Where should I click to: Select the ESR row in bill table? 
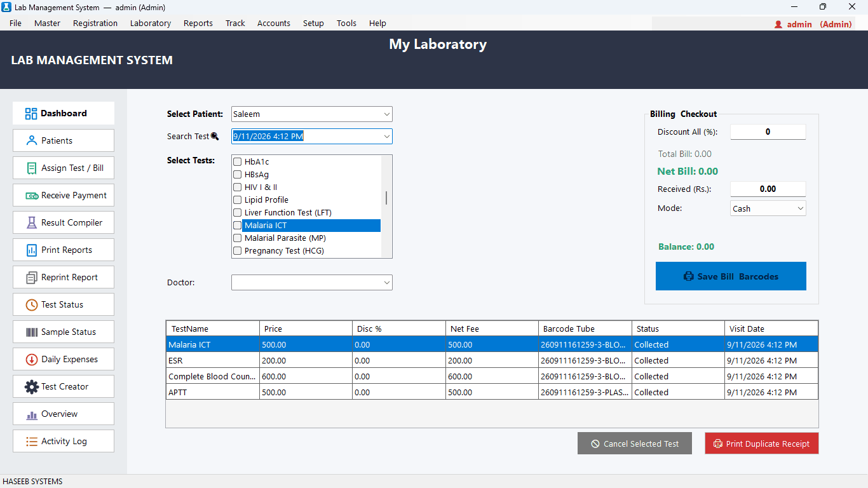(x=492, y=360)
